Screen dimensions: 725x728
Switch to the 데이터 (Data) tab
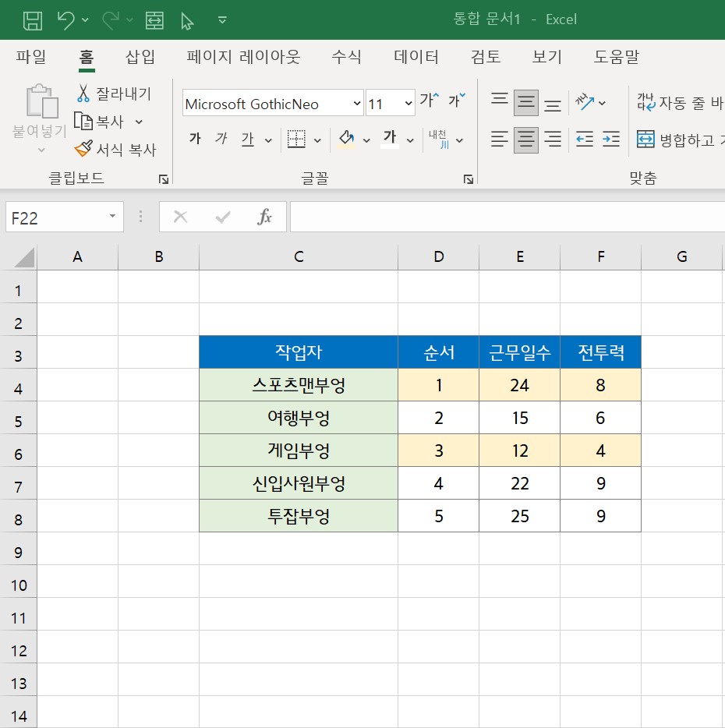click(416, 57)
